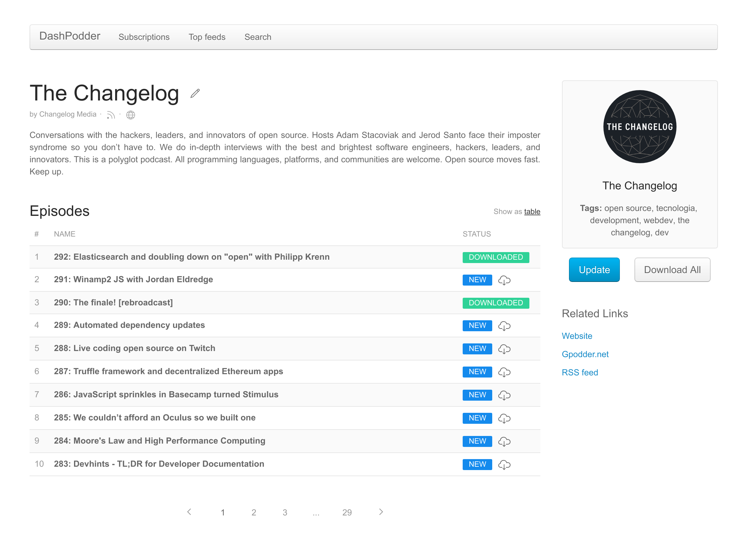Toggle the NEW status badge for episode 285
The height and width of the screenshot is (548, 756).
pyautogui.click(x=477, y=417)
